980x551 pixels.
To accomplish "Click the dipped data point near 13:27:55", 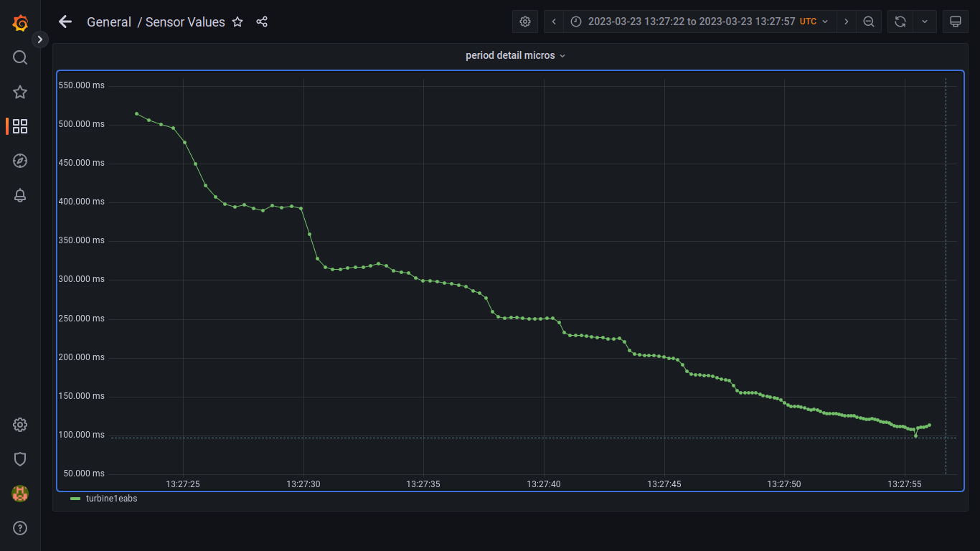I will click(x=915, y=435).
